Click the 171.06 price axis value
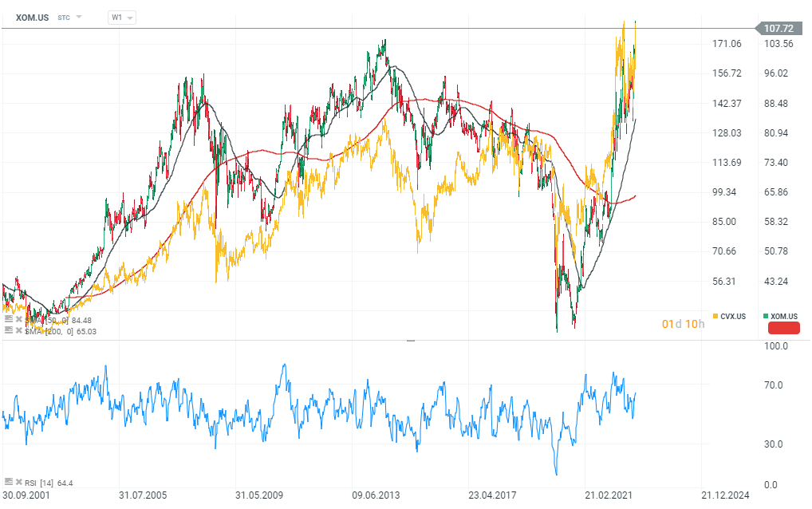This screenshot has width=812, height=509. [x=727, y=44]
